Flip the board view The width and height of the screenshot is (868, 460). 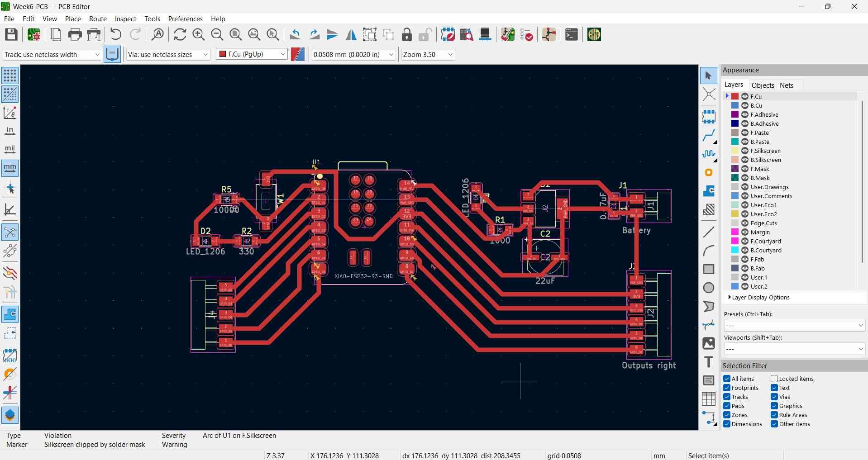tap(351, 34)
